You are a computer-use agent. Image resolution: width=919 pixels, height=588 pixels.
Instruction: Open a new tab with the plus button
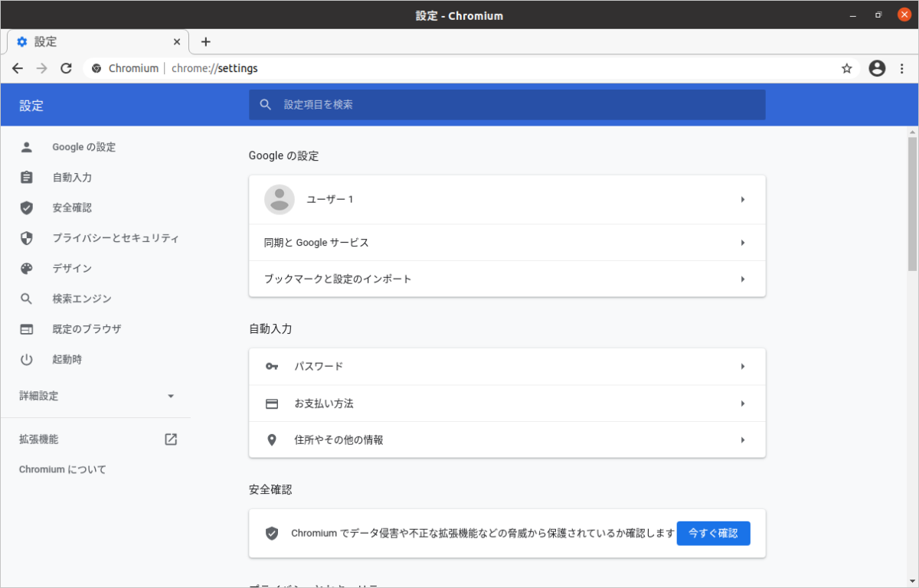(x=205, y=42)
